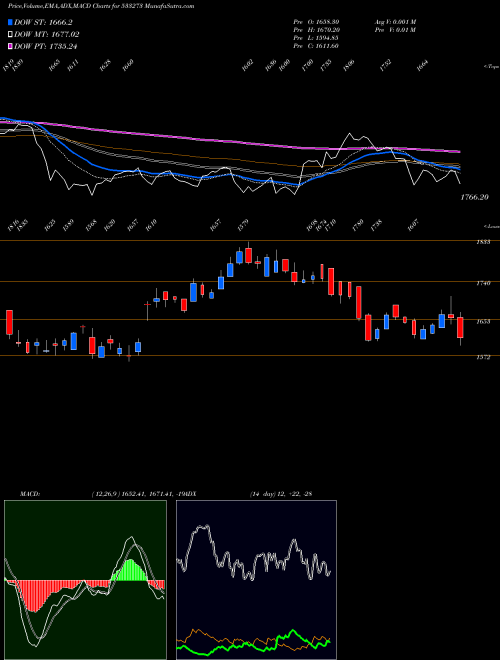Click the blue DOW ST legend swatch
Image resolution: width=500 pixels, height=660 pixels.
pyautogui.click(x=10, y=22)
